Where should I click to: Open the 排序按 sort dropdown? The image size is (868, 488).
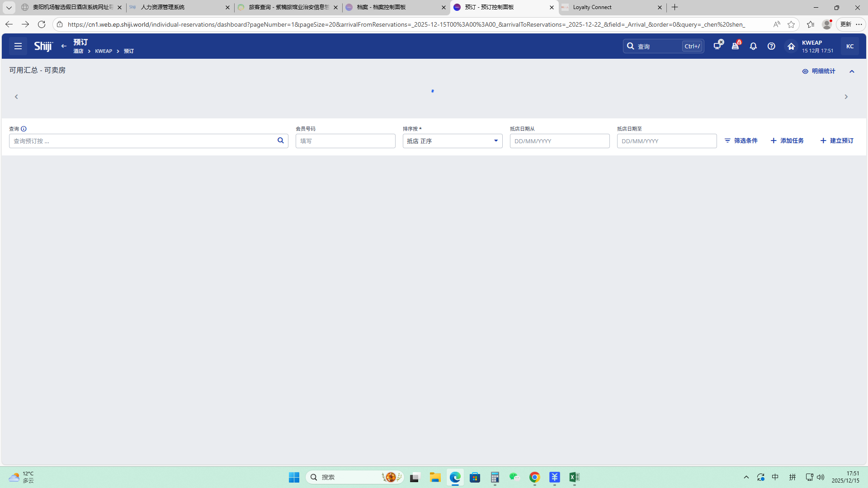pos(452,141)
